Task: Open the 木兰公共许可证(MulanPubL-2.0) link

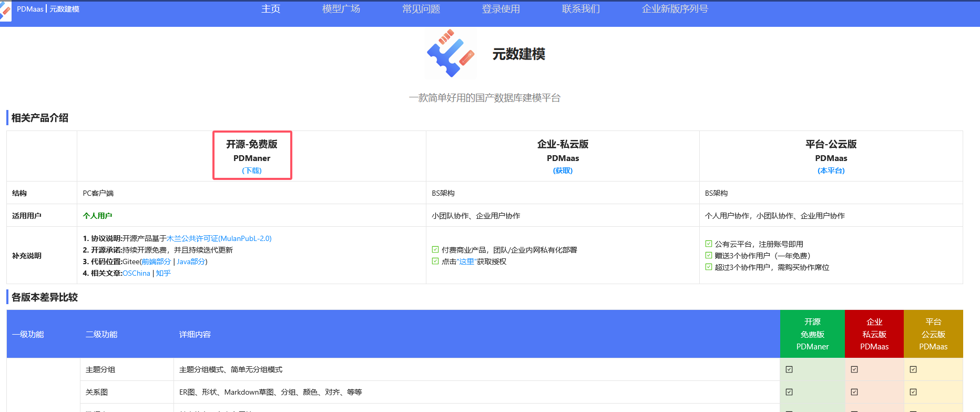Action: [219, 238]
